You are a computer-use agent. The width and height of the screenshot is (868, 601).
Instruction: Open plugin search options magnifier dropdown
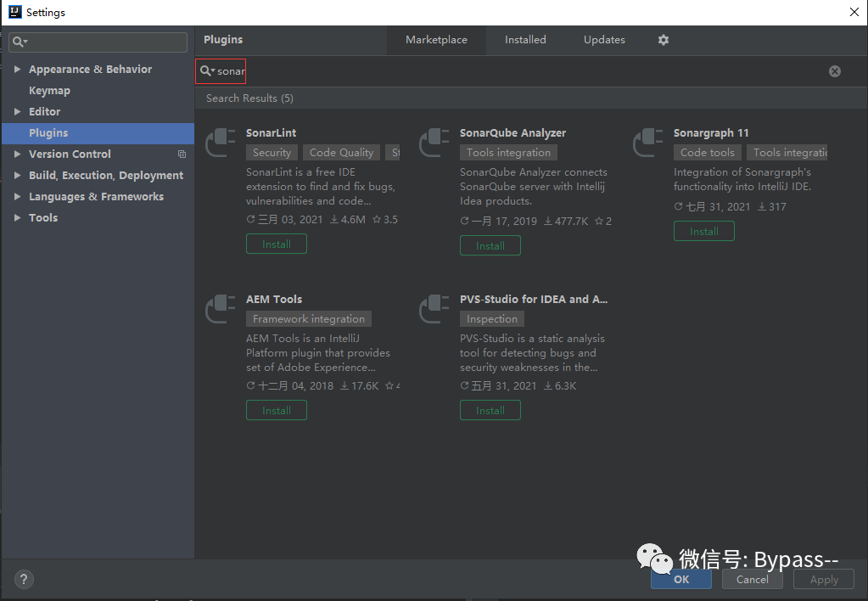click(208, 71)
